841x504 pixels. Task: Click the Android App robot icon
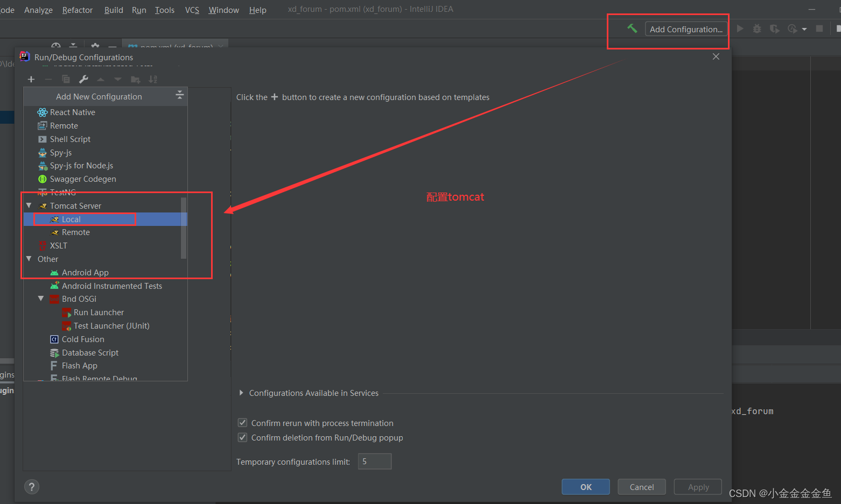(x=54, y=273)
